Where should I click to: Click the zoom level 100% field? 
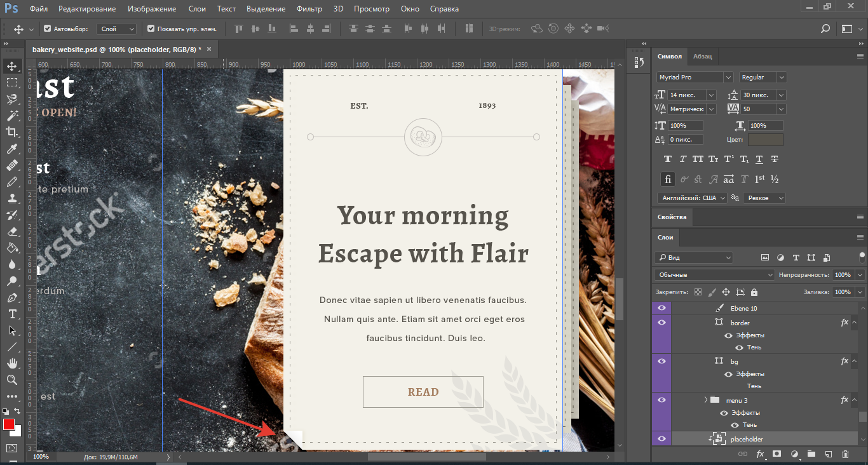click(41, 457)
